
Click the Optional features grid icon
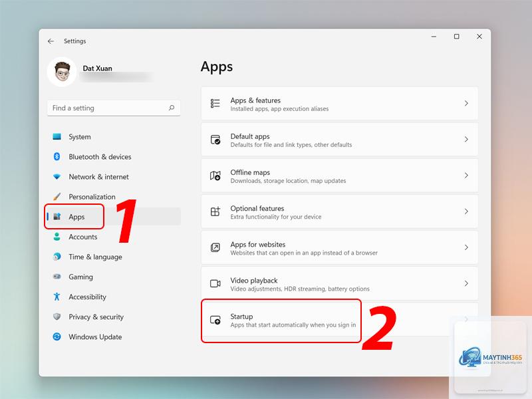(x=215, y=211)
